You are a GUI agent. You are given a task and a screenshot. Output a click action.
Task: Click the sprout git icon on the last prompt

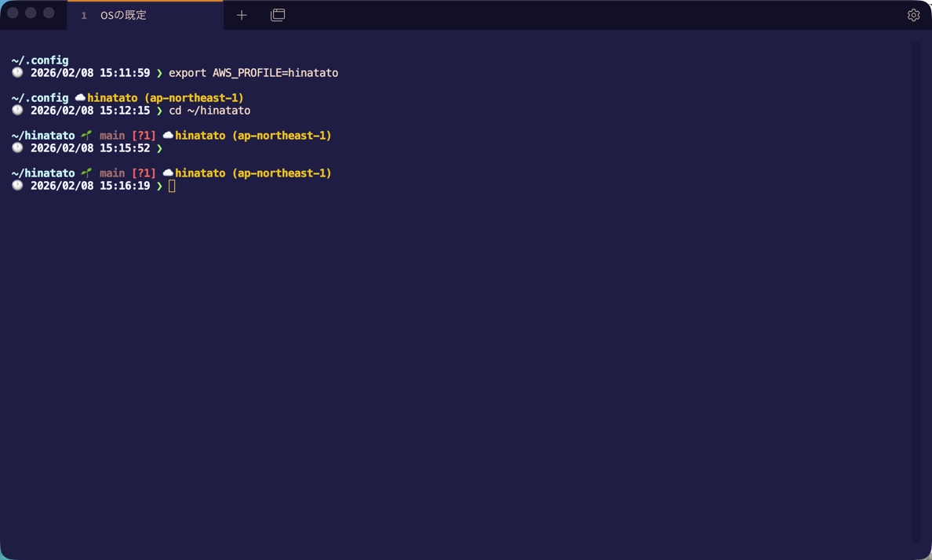[86, 173]
